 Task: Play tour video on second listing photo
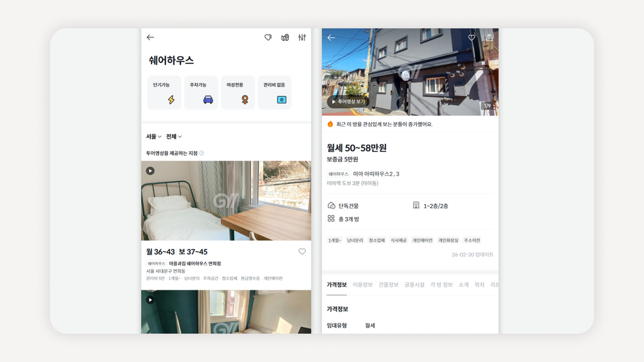tap(150, 300)
